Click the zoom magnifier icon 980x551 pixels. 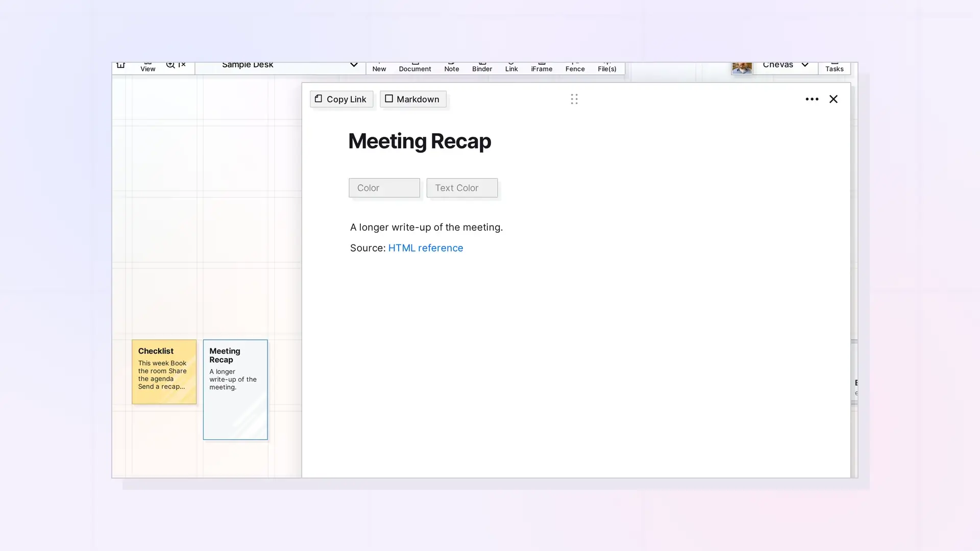point(170,65)
